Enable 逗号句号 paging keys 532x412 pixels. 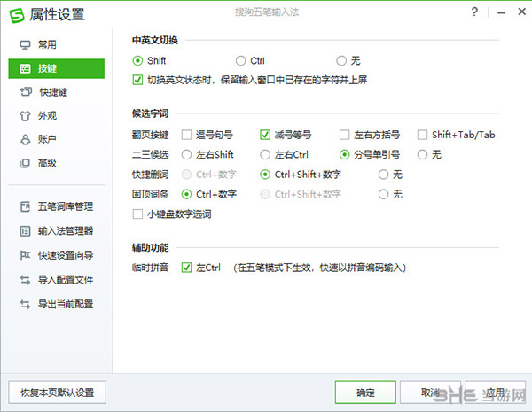tap(186, 135)
